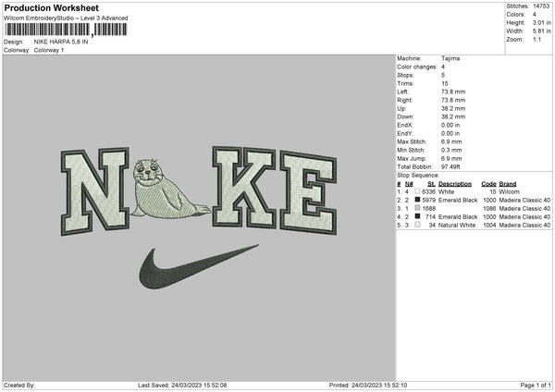This screenshot has height=392, width=555.
Task: Click the seal illustration in the design
Action: [170, 189]
